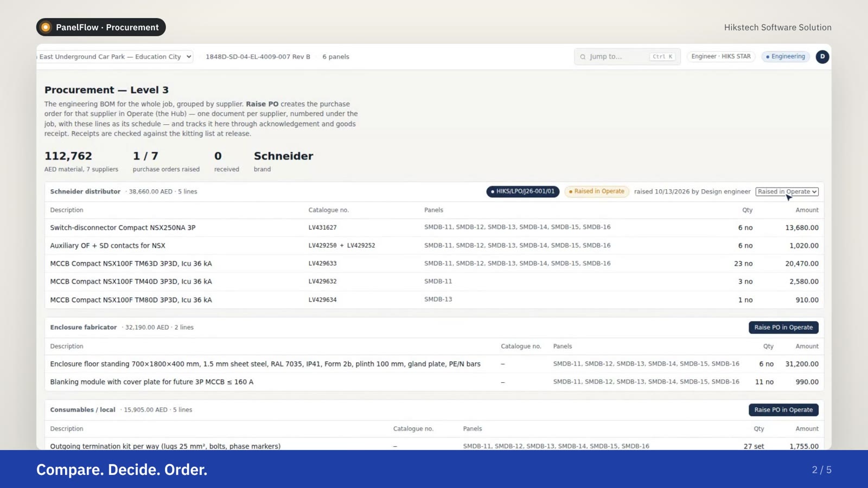Viewport: 868px width, 488px height.
Task: Raise PO in Operate for Enclosure fabricator
Action: pos(783,328)
